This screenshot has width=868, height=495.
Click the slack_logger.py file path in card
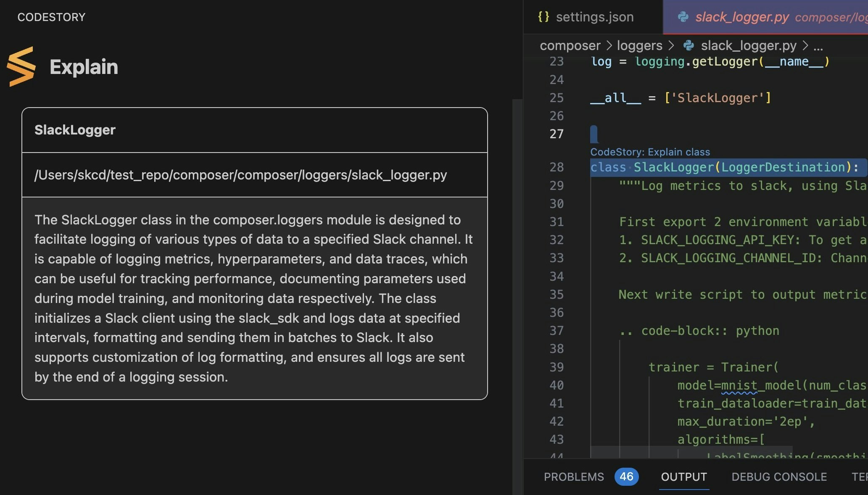tap(240, 175)
